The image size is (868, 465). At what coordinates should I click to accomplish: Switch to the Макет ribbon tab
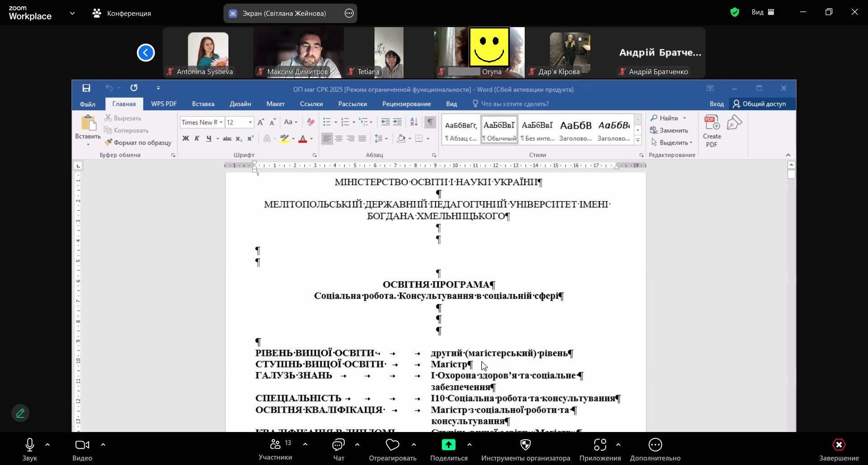point(275,104)
